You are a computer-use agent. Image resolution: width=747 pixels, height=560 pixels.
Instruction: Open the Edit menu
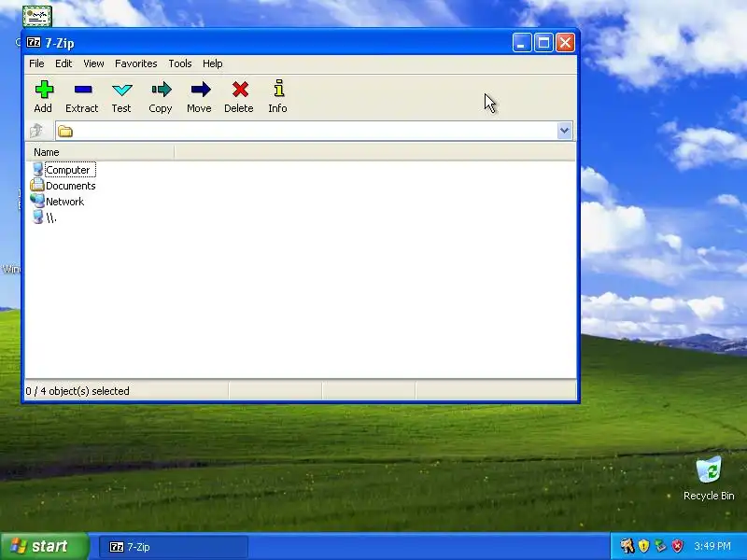(63, 63)
